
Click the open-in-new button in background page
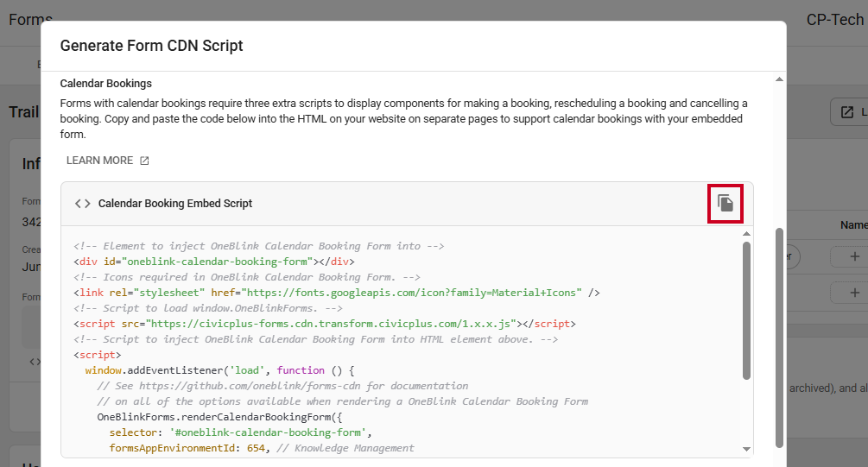click(849, 112)
